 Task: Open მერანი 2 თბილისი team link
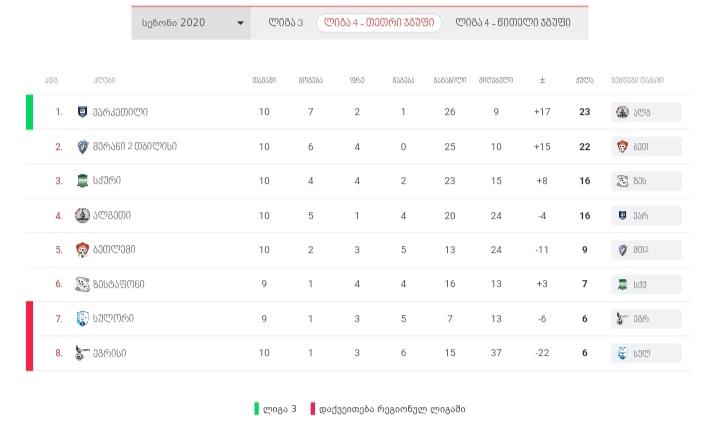pos(136,147)
